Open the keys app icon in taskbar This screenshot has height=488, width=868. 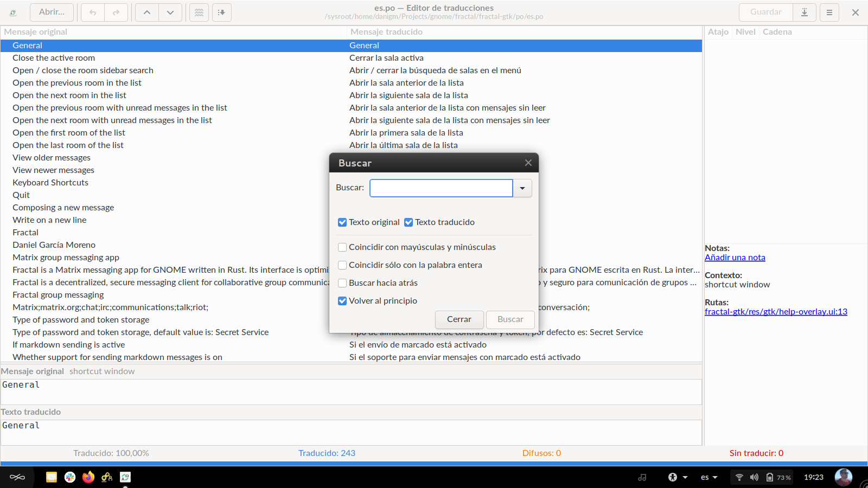(107, 477)
